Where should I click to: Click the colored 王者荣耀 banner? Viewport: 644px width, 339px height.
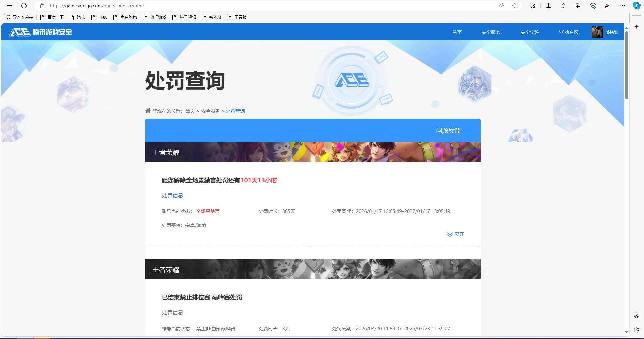313,152
